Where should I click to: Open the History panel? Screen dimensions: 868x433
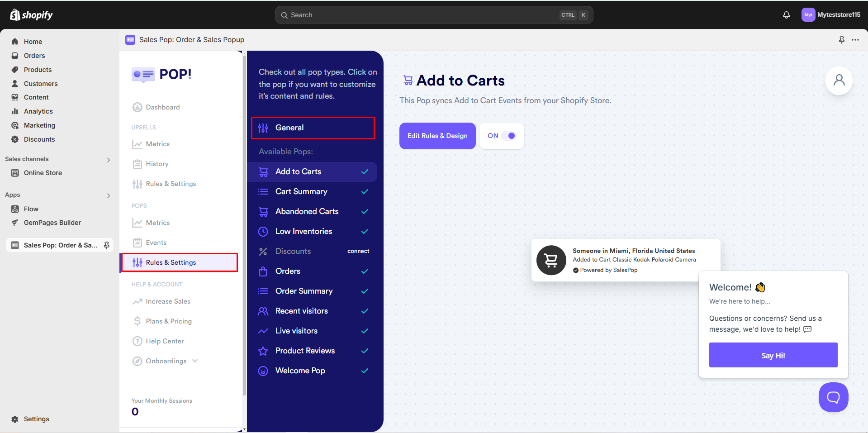tap(157, 164)
